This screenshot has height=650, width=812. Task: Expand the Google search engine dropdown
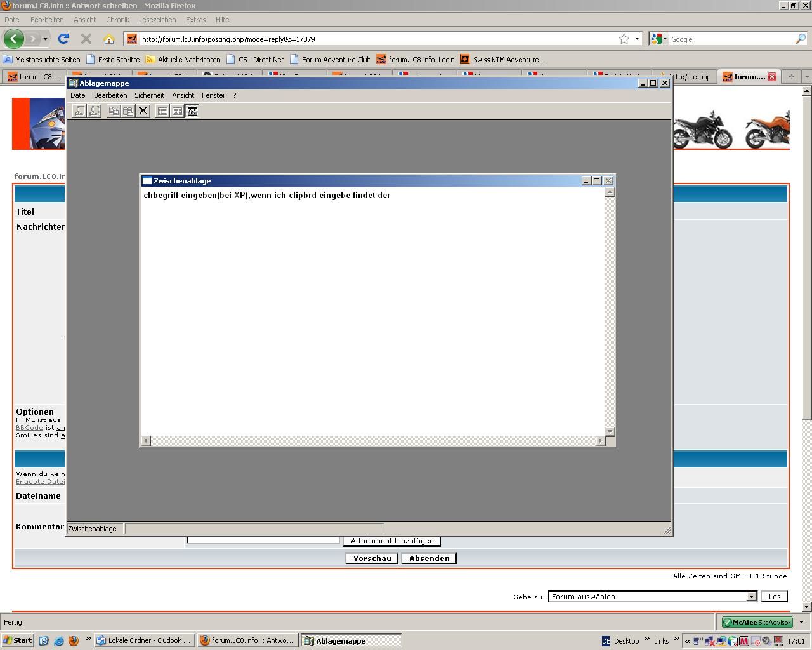pyautogui.click(x=665, y=39)
